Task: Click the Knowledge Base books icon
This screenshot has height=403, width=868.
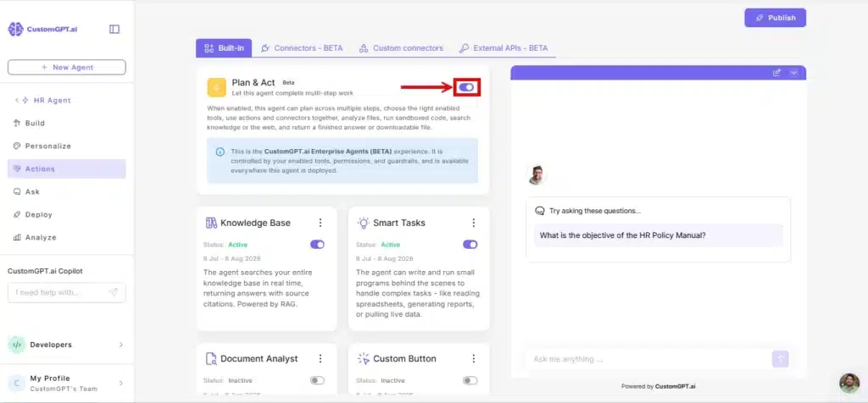Action: click(211, 223)
